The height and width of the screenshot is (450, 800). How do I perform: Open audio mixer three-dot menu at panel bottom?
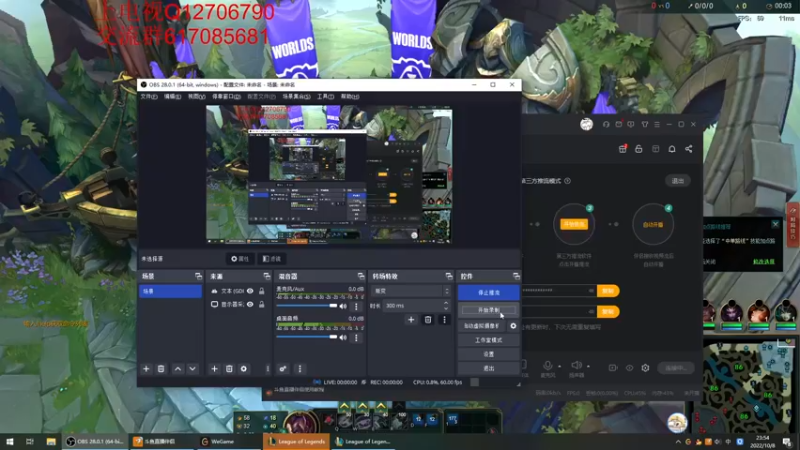click(300, 368)
